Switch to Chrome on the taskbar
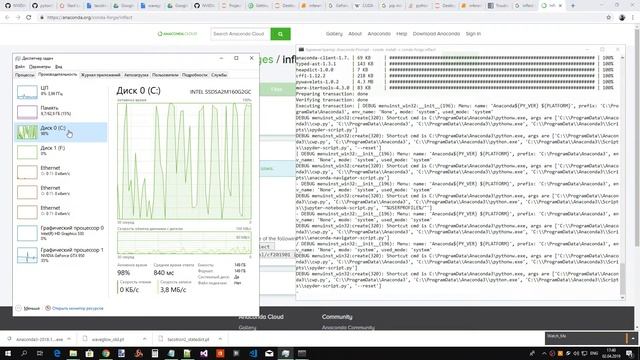640x360 pixels. click(x=106, y=353)
